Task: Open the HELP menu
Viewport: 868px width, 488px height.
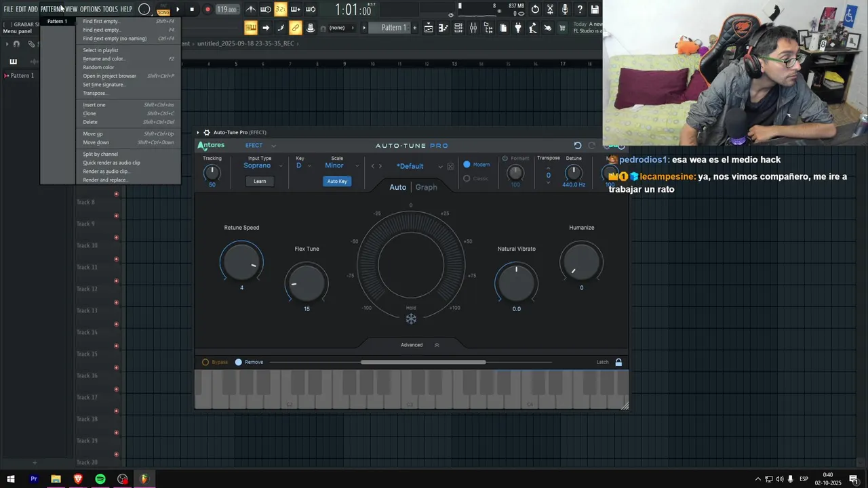Action: click(x=126, y=9)
